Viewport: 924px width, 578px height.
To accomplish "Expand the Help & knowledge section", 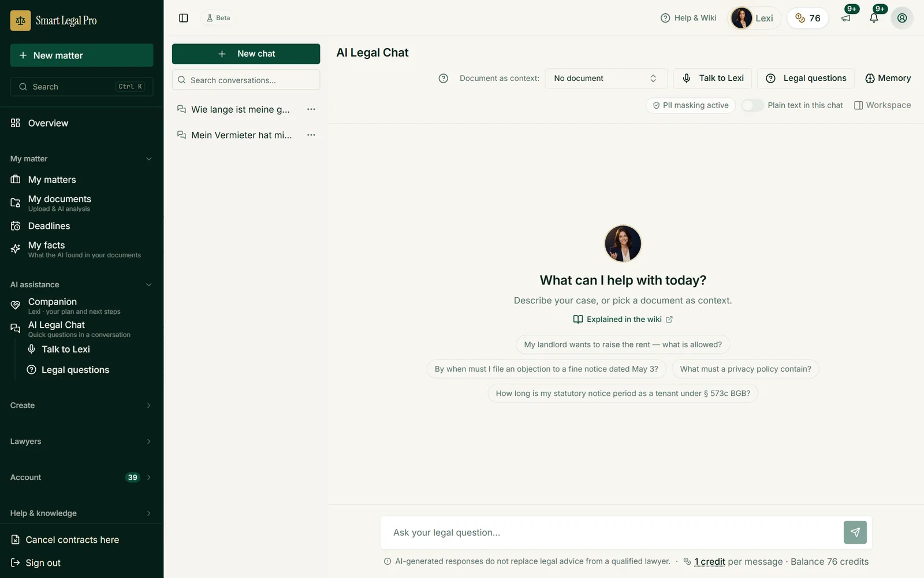I will (81, 513).
